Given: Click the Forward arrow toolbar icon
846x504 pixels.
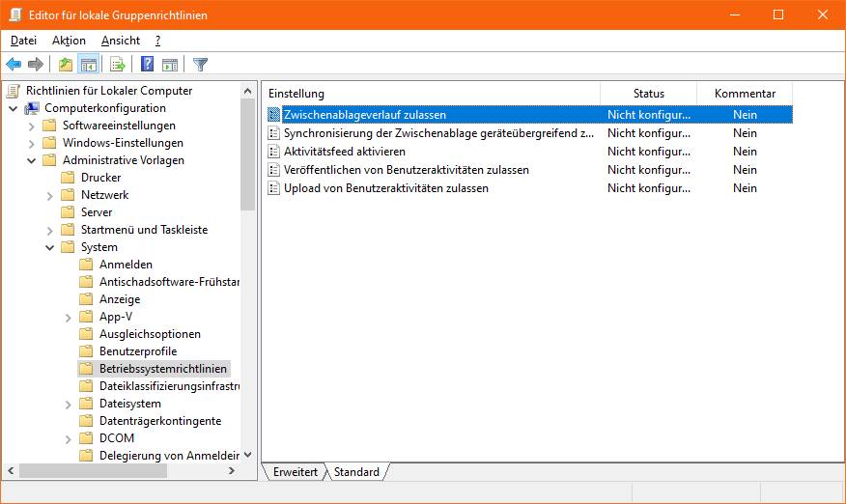Looking at the screenshot, I should point(36,65).
